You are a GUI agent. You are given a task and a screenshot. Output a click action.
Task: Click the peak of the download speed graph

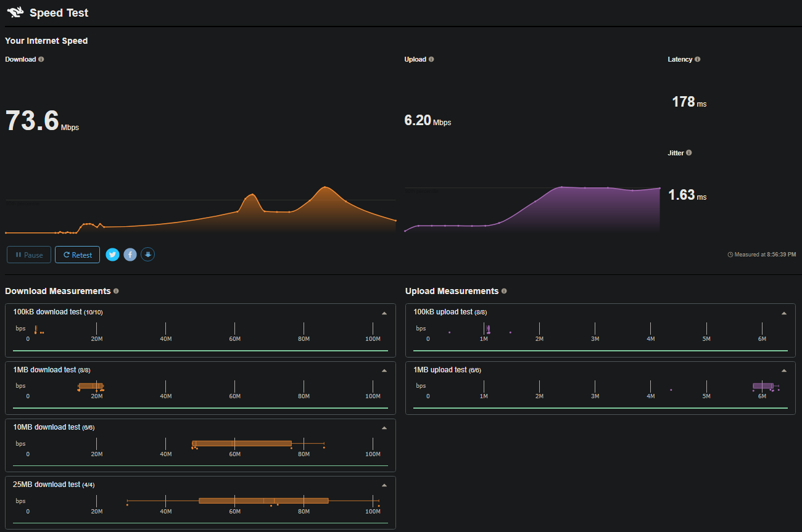tap(325, 187)
